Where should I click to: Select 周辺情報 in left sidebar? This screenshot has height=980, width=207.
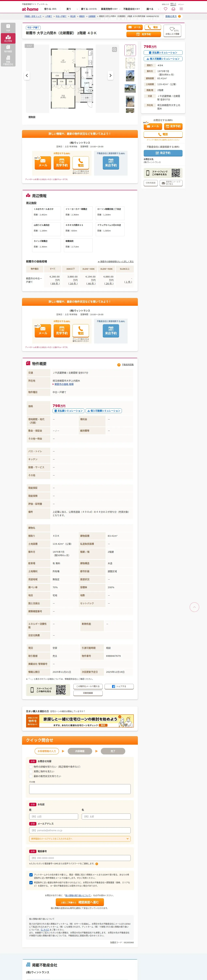pos(8,38)
